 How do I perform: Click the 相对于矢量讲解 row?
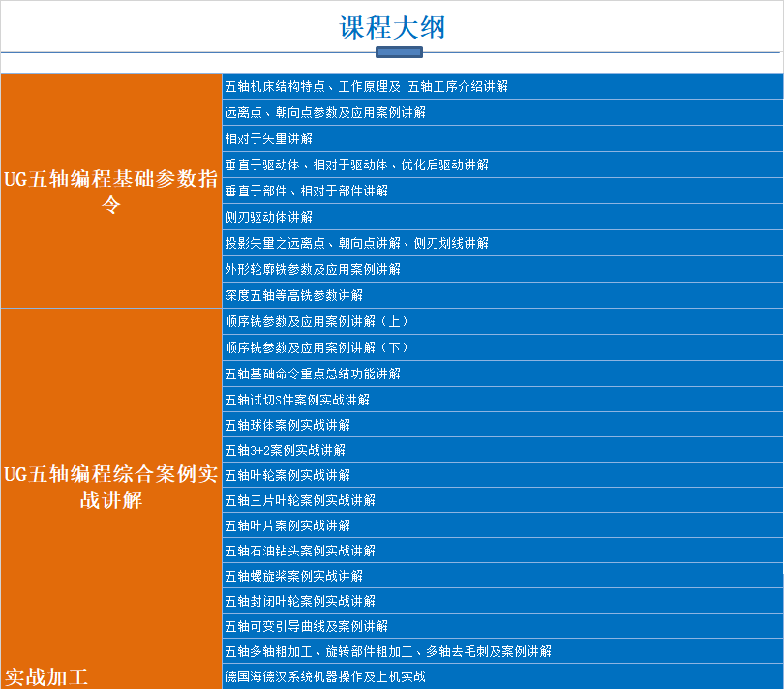pos(269,138)
